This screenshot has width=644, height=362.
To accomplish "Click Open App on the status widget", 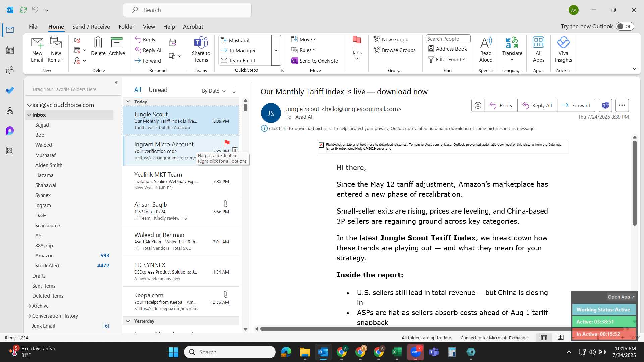I will click(621, 297).
